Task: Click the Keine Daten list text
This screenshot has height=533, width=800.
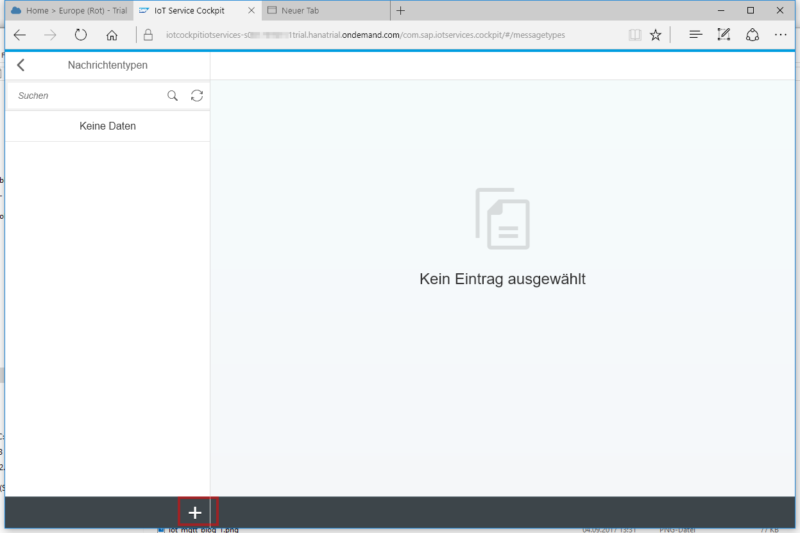Action: pyautogui.click(x=108, y=126)
